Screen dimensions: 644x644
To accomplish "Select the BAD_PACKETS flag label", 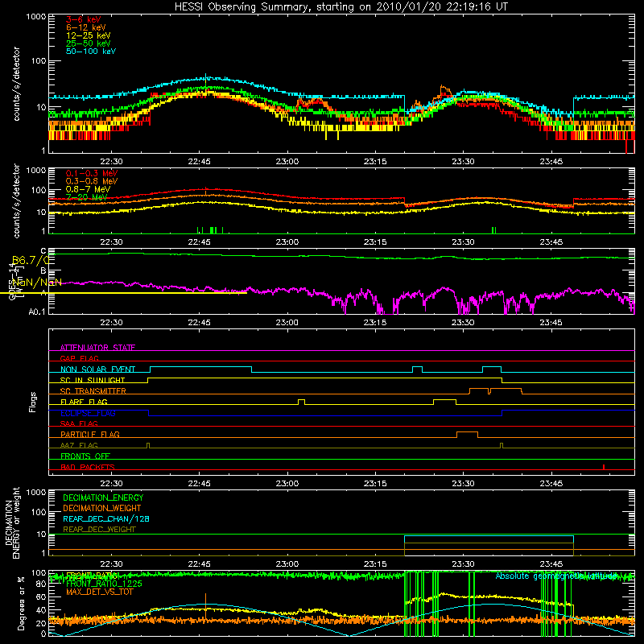I will 88,467.
